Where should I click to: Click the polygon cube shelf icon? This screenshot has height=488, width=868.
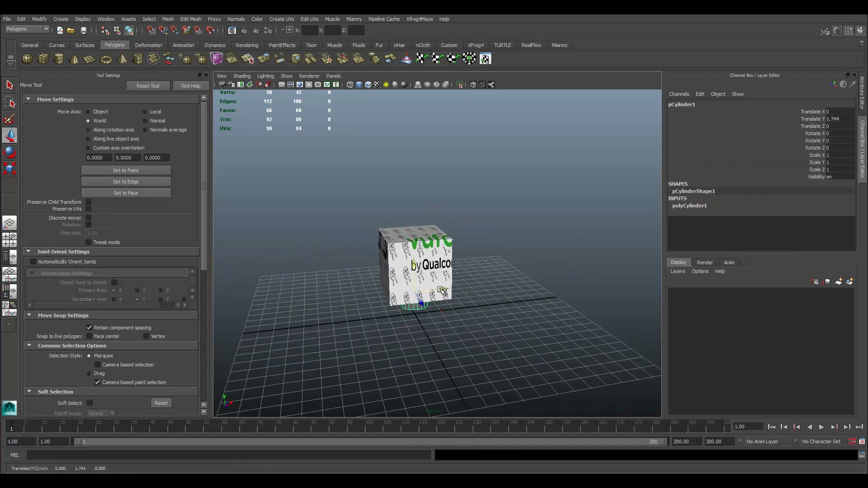(43, 59)
